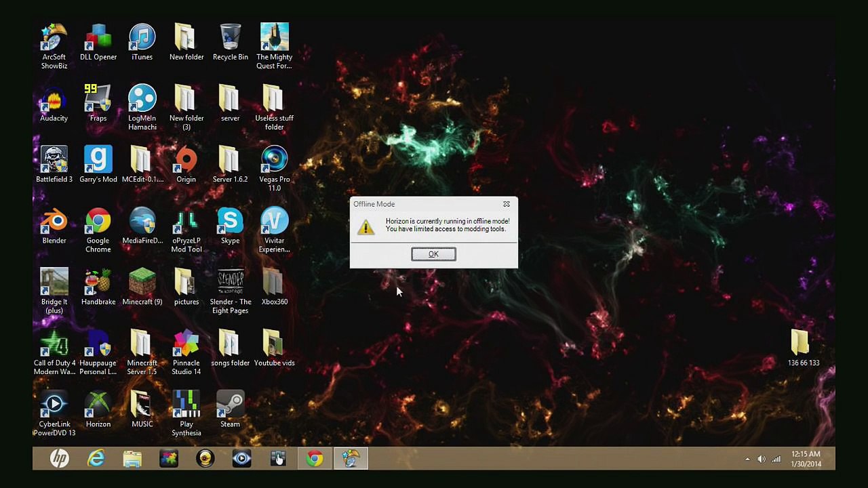Select the 'songs folder' desktop folder
This screenshot has width=868, height=488.
point(231,347)
